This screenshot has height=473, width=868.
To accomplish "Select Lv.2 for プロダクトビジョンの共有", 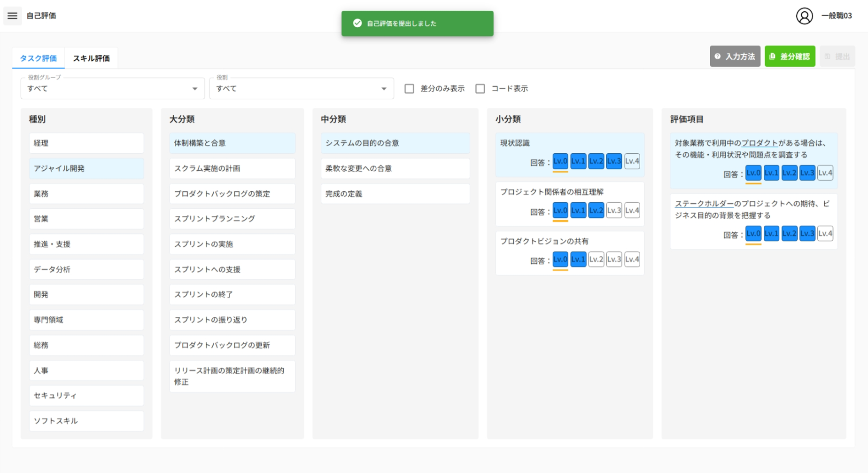I will 596,260.
